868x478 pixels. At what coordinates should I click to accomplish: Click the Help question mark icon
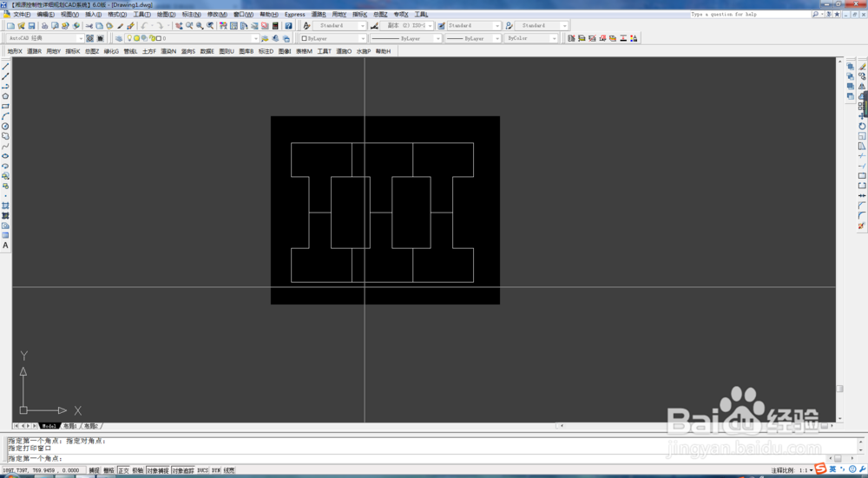(288, 26)
